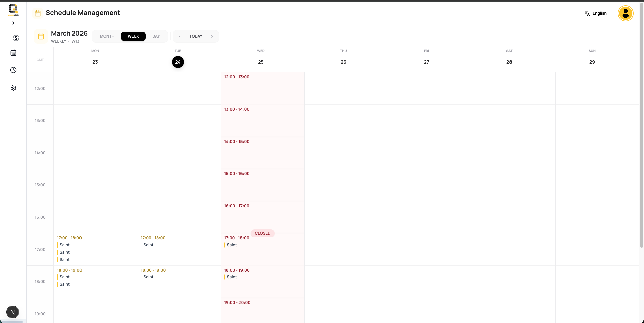Jump to Today
This screenshot has width=644, height=323.
click(196, 36)
